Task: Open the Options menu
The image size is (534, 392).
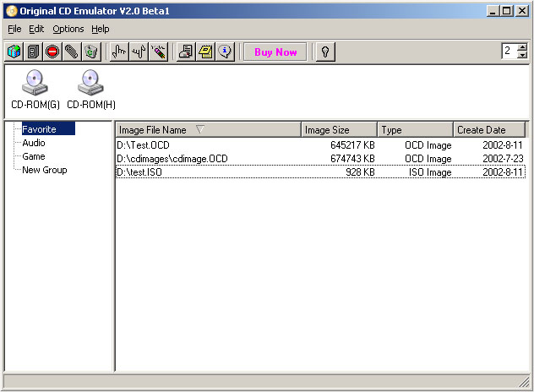Action: coord(68,29)
